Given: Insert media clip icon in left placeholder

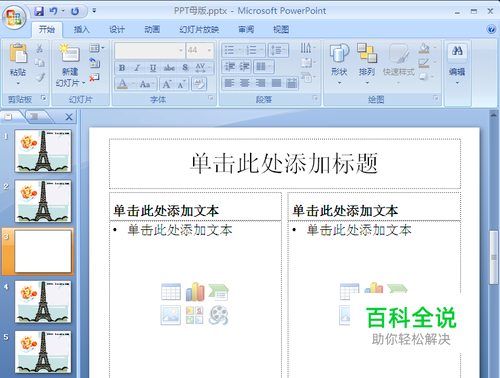Looking at the screenshot, I should [x=218, y=315].
